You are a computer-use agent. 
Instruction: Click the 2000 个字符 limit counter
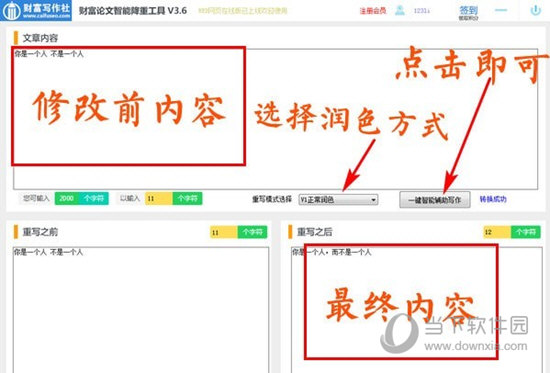[x=81, y=198]
